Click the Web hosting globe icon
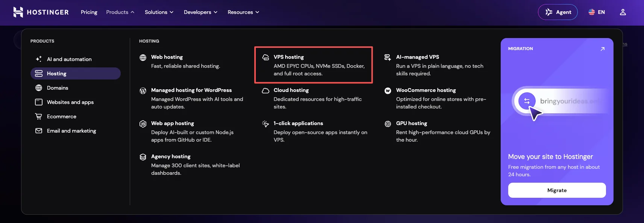This screenshot has height=223, width=644. coord(143,58)
